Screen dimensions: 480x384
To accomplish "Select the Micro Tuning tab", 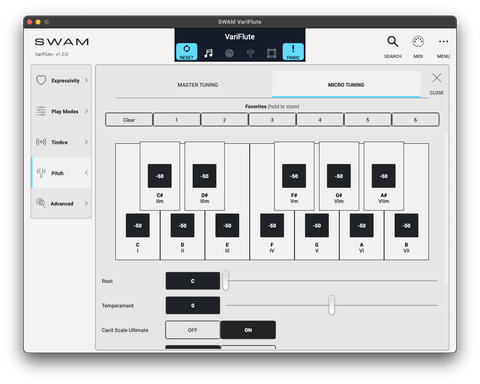I will click(x=346, y=85).
